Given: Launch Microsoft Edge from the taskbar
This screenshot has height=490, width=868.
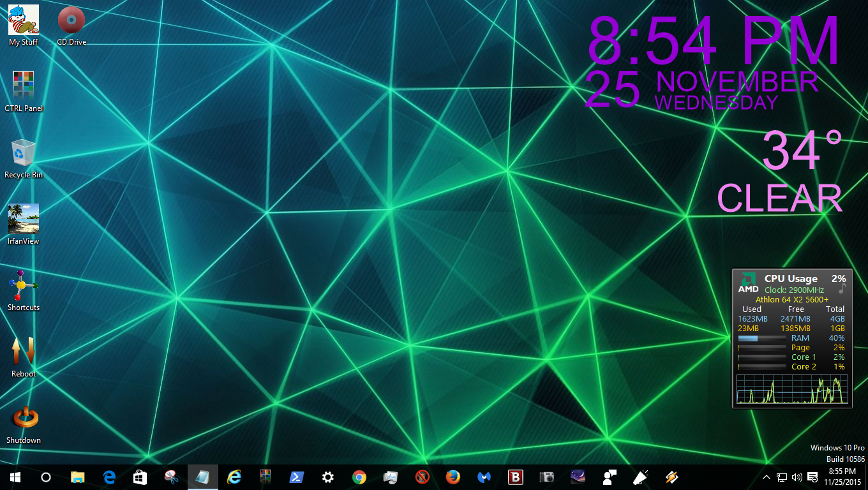Looking at the screenshot, I should [108, 477].
